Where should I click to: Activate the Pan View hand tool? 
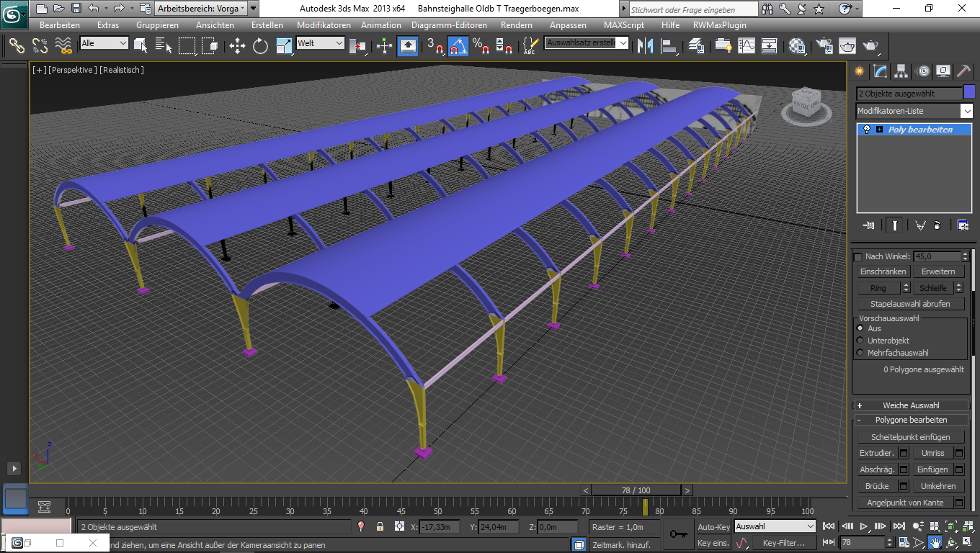(x=935, y=542)
